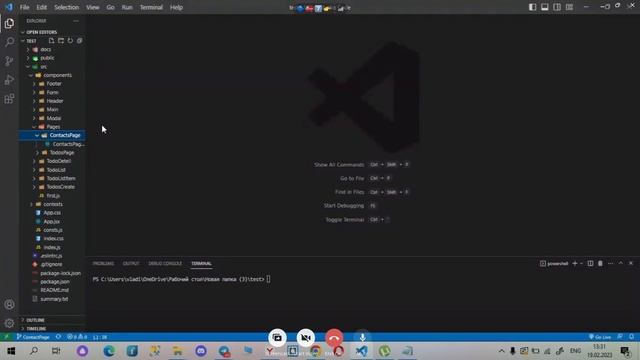The height and width of the screenshot is (360, 640).
Task: Open the View menu
Action: (93, 7)
